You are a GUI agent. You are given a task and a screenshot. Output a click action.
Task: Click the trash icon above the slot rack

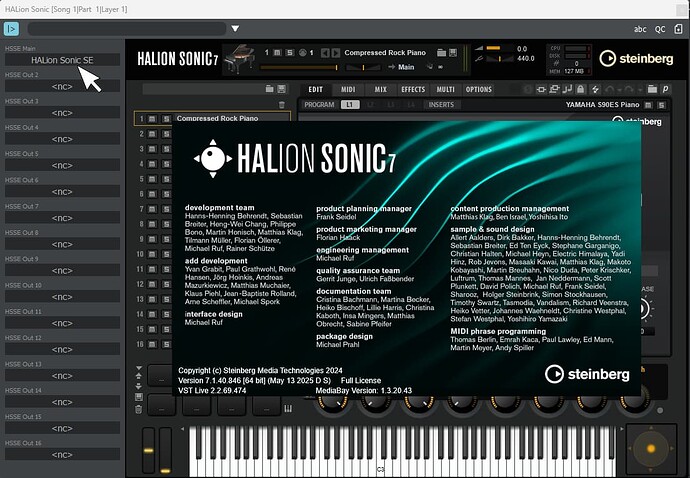pos(282,105)
